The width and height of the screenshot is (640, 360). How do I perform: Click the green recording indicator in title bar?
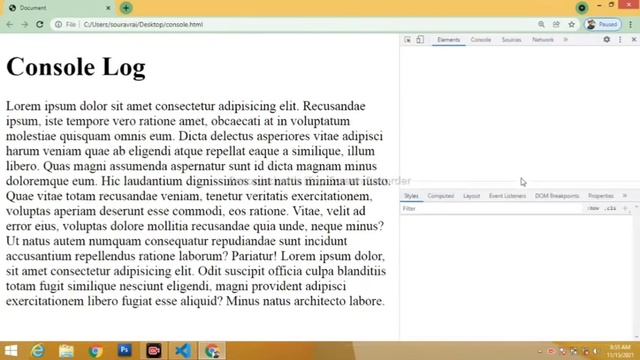582,7
